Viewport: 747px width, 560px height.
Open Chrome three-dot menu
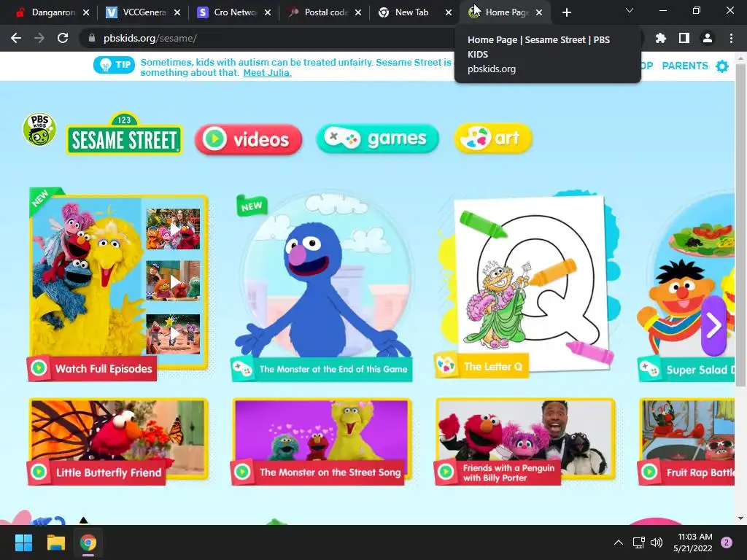(x=731, y=38)
